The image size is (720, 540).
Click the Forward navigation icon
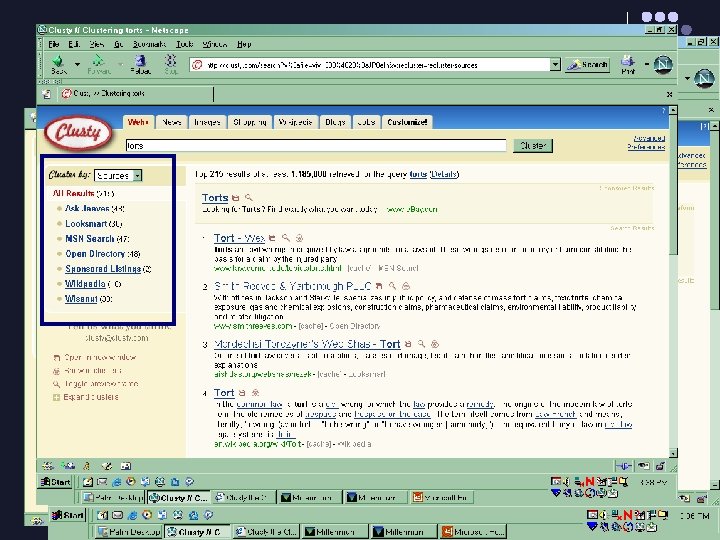[x=98, y=61]
